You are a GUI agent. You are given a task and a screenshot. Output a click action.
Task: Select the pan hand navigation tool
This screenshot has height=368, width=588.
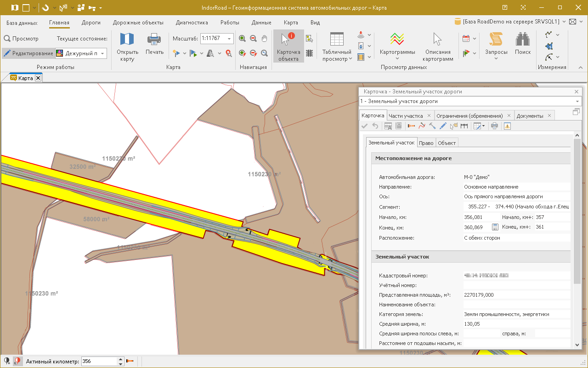tap(264, 39)
